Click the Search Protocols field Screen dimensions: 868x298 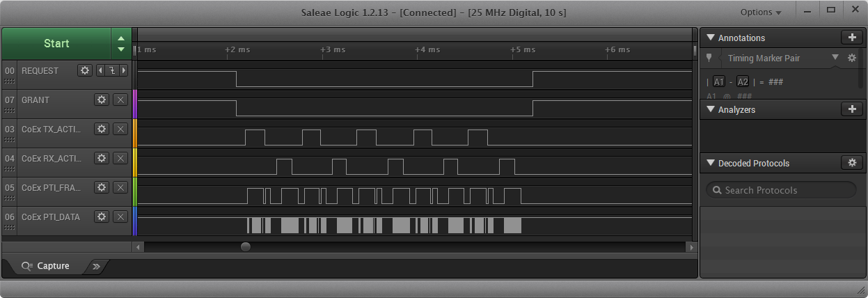coord(781,190)
